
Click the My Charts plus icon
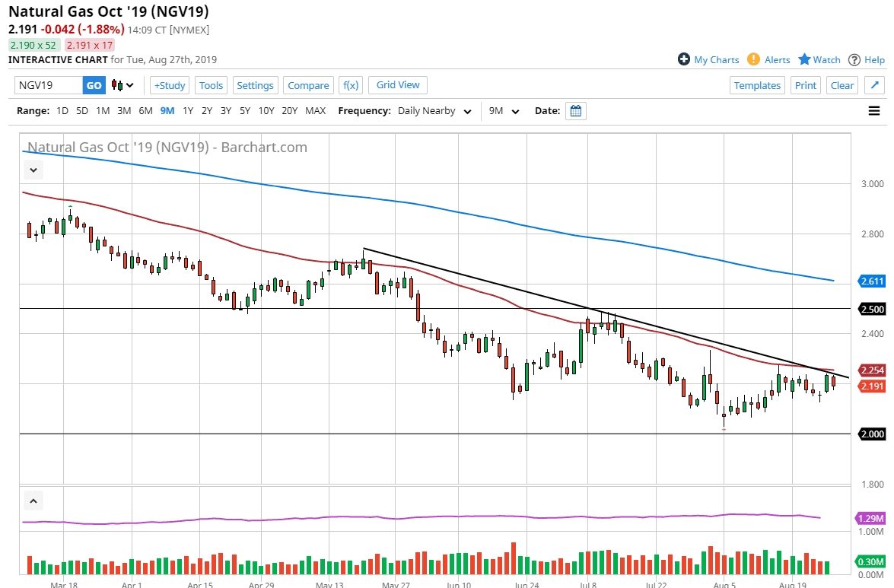click(x=684, y=59)
